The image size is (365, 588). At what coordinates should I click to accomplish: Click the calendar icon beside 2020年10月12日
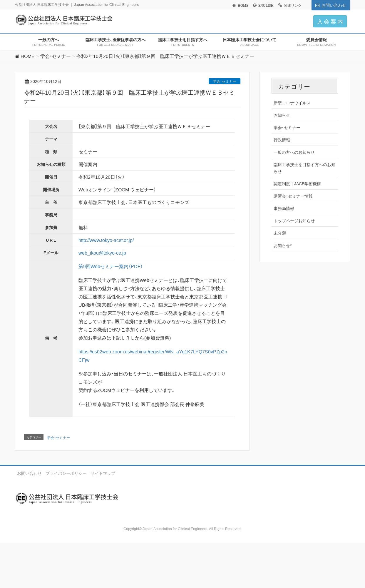[27, 81]
